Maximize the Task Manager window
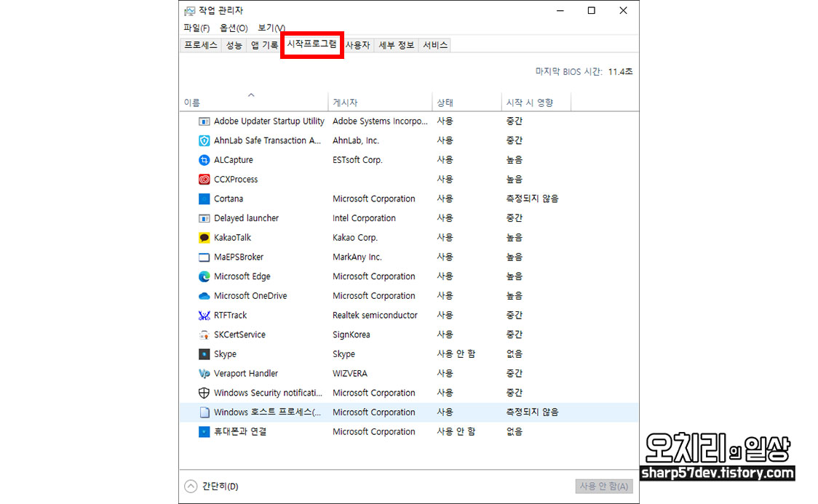Screen dimensions: 818x504 tap(591, 10)
